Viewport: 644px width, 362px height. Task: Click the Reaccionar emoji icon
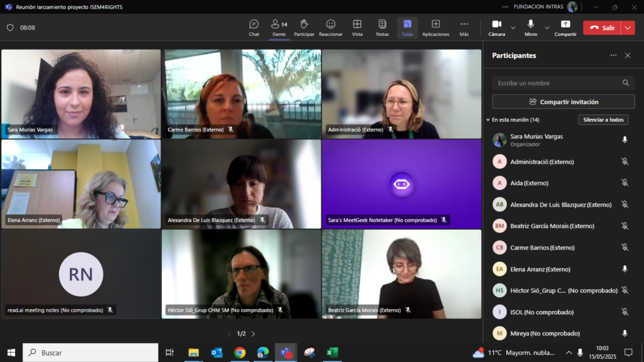[330, 27]
